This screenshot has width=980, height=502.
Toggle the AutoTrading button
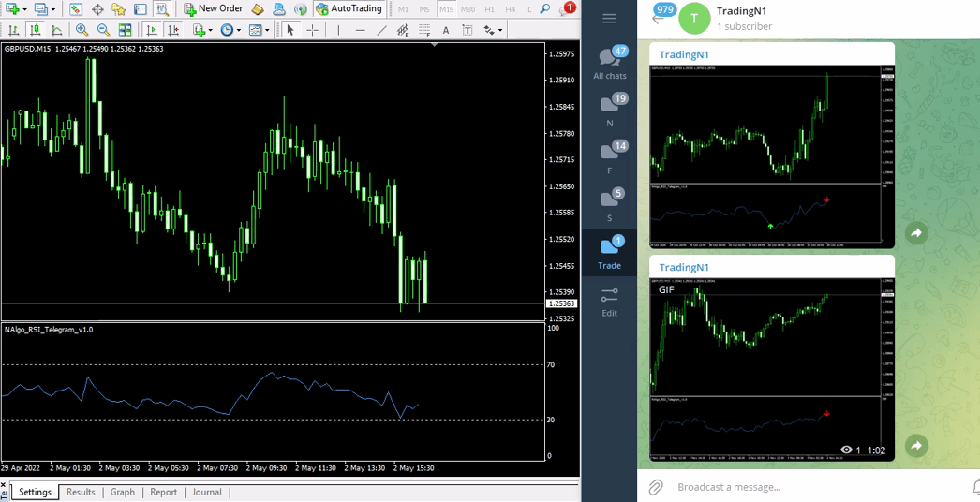[349, 8]
